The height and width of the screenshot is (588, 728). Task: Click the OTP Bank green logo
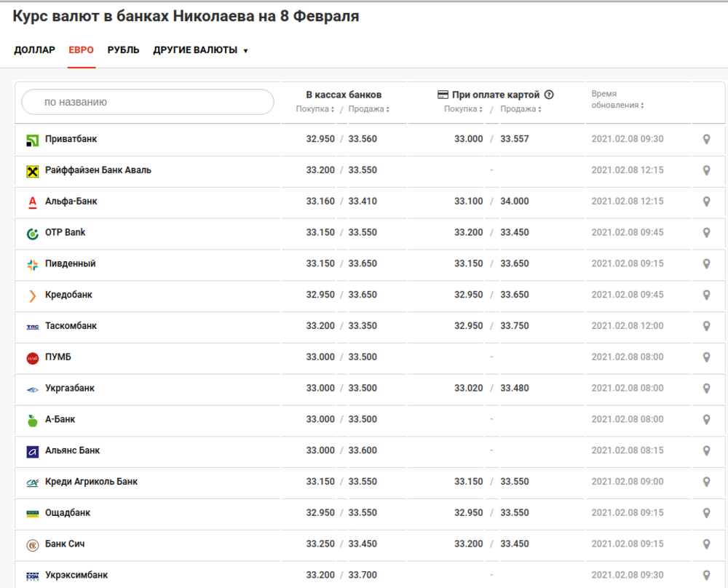tap(33, 234)
